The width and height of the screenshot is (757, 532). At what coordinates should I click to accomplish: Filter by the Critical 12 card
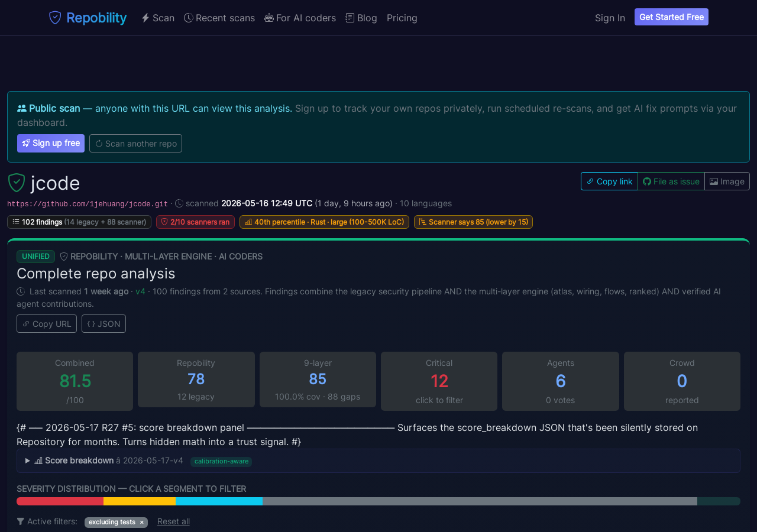[439, 381]
